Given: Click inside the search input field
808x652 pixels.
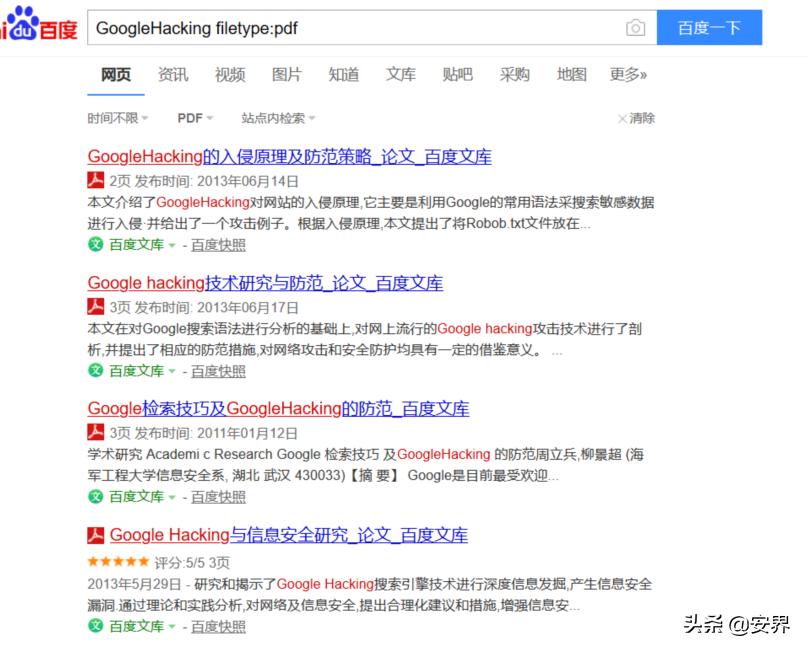Looking at the screenshot, I should tap(350, 28).
